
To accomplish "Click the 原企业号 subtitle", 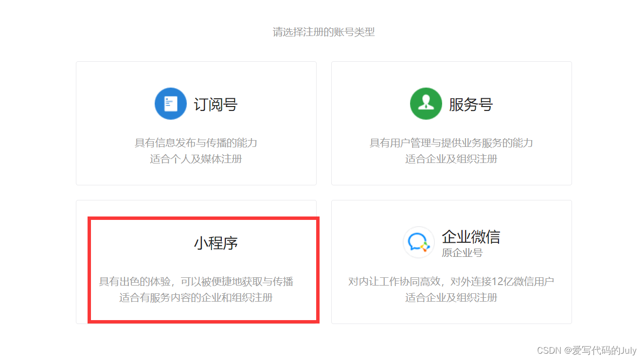I will pos(462,253).
